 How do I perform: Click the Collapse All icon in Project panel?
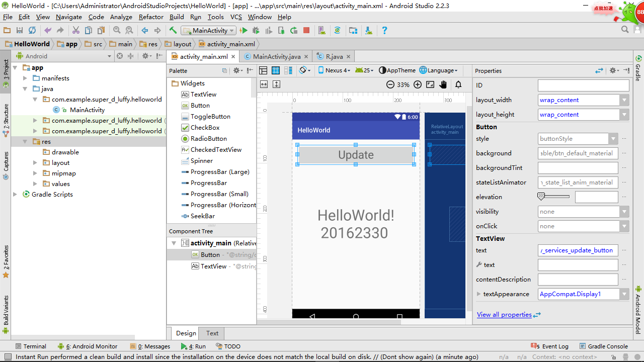pos(130,56)
